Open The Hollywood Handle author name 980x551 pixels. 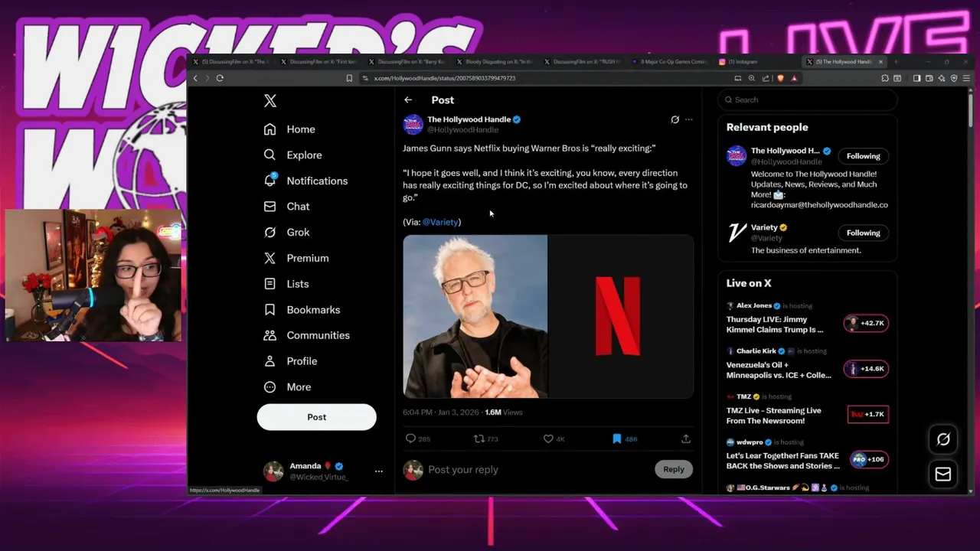(x=469, y=119)
